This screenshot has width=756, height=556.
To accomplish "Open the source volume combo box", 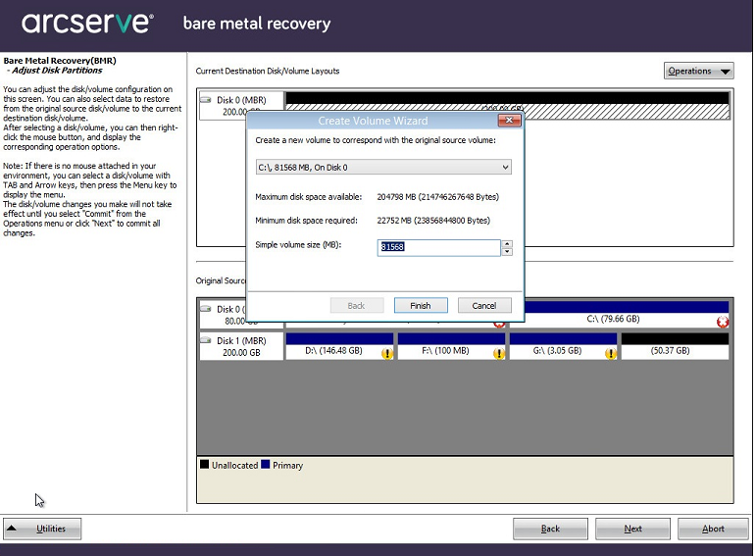I will coord(383,168).
